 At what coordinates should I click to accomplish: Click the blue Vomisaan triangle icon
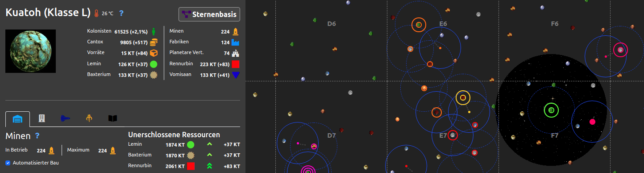coord(236,75)
